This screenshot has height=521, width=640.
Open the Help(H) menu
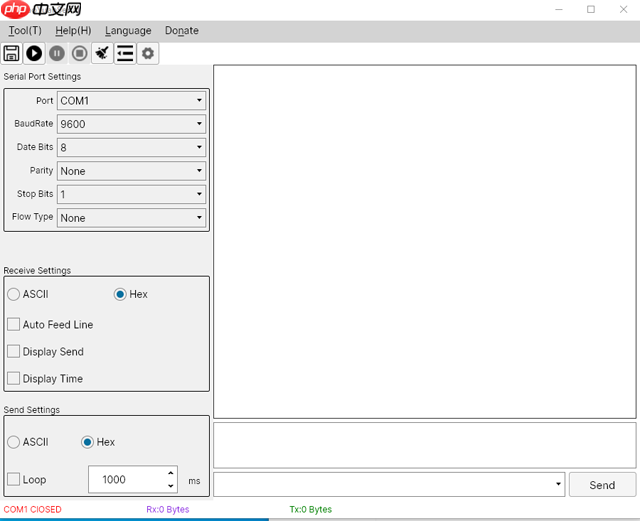(73, 31)
